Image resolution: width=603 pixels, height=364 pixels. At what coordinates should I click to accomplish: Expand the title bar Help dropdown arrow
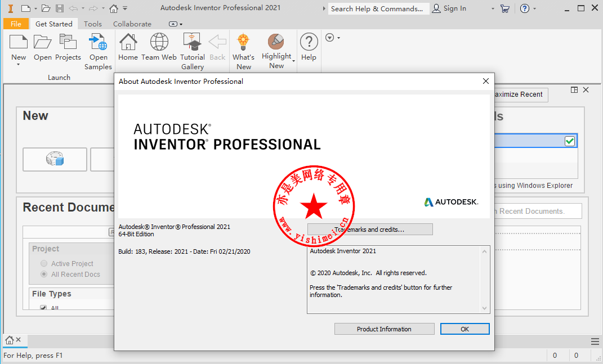(534, 8)
